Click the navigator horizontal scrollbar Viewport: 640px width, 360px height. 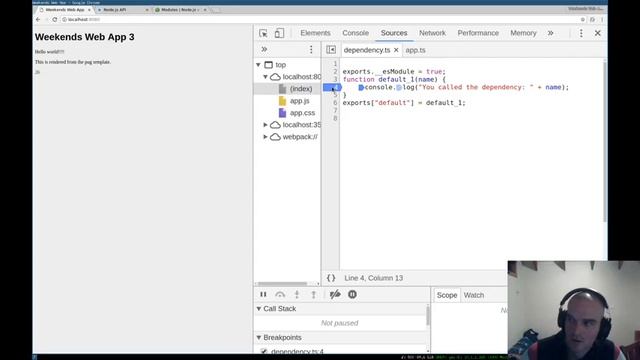[282, 284]
